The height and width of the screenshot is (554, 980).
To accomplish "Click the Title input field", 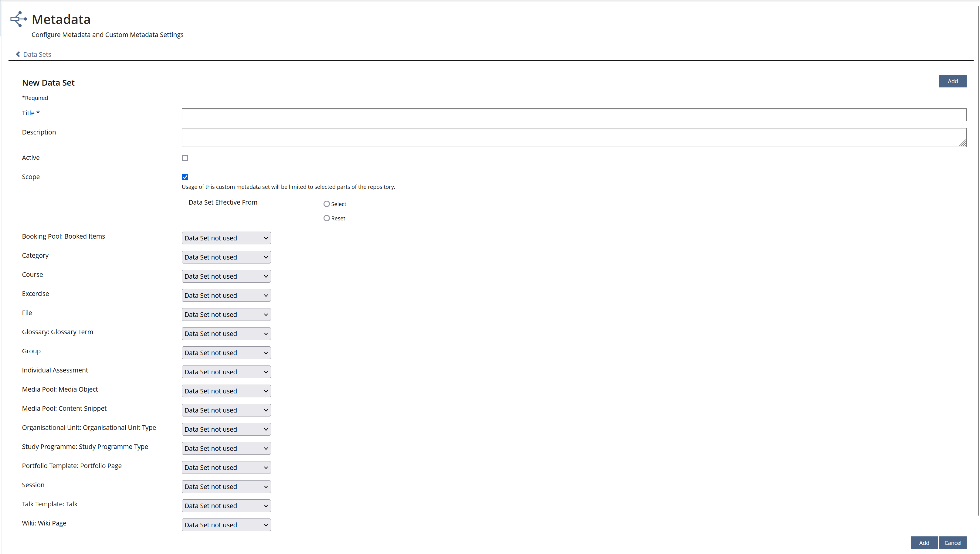I will 574,114.
